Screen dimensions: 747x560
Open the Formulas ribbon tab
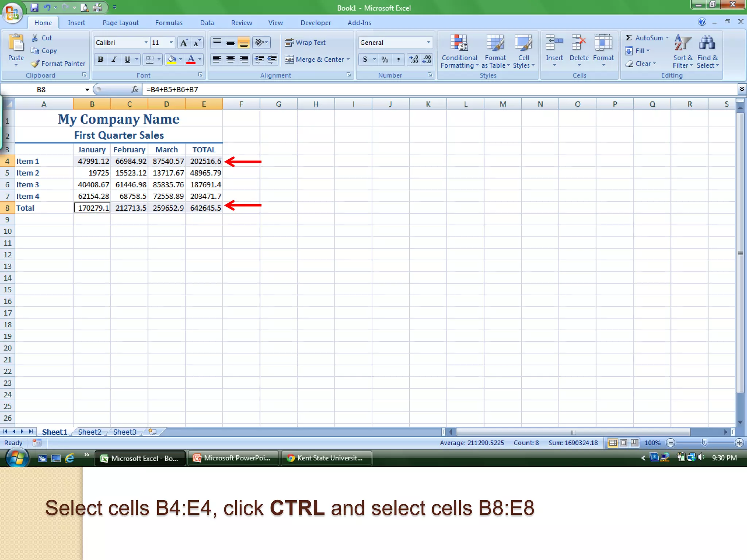point(169,23)
